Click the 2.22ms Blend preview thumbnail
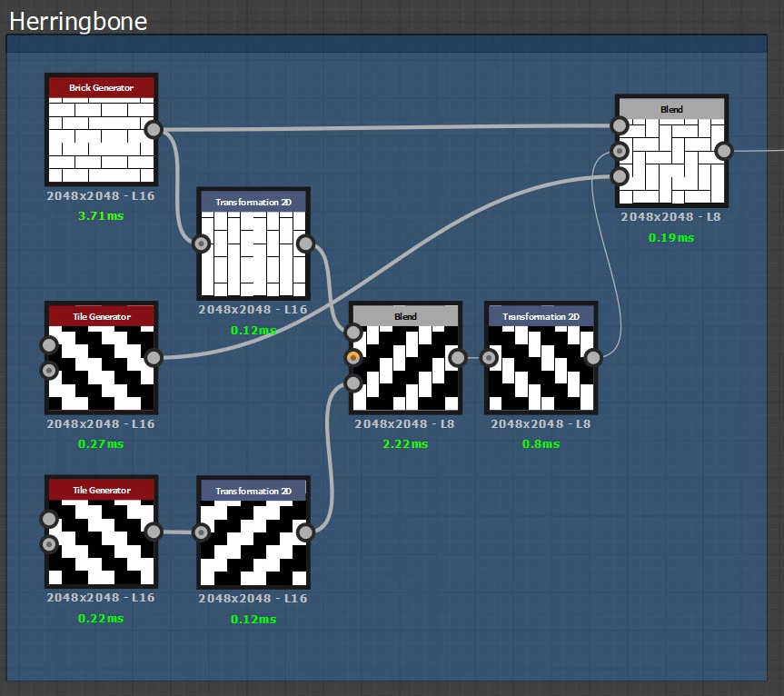Viewport: 784px width, 696px height. coord(405,368)
